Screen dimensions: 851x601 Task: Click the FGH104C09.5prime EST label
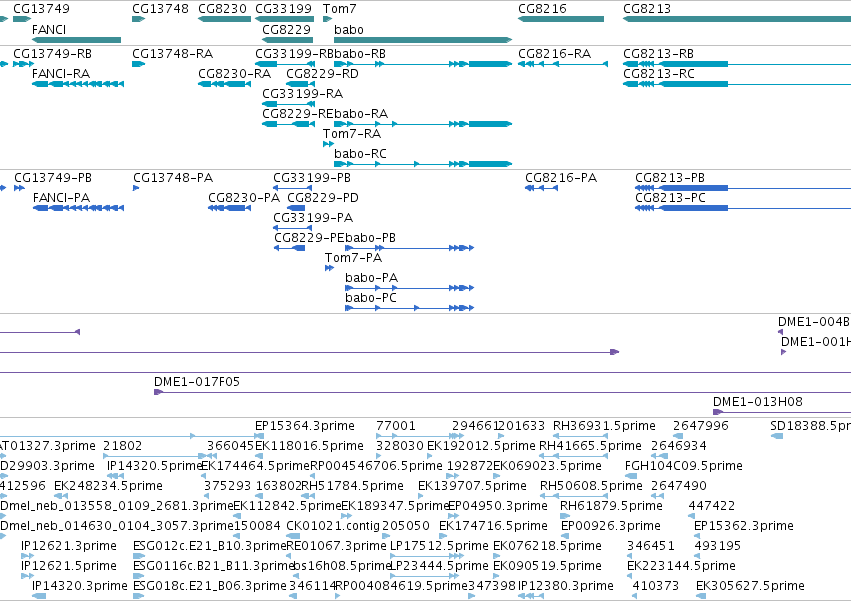click(x=684, y=466)
